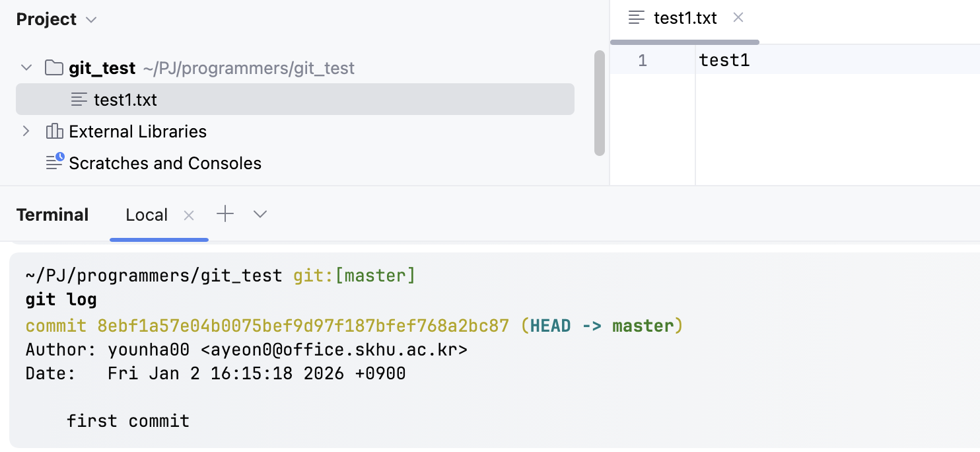Viewport: 980px width, 452px height.
Task: Expand the External Libraries node chevron
Action: pyautogui.click(x=26, y=132)
